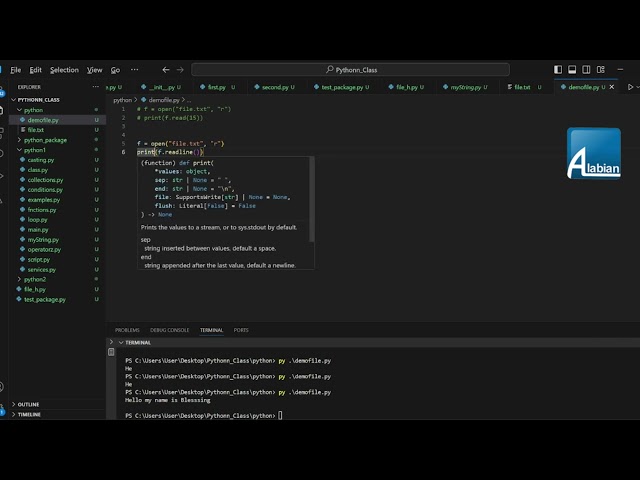This screenshot has height=480, width=640.
Task: Click the Pythonn_Class search box
Action: [x=350, y=70]
